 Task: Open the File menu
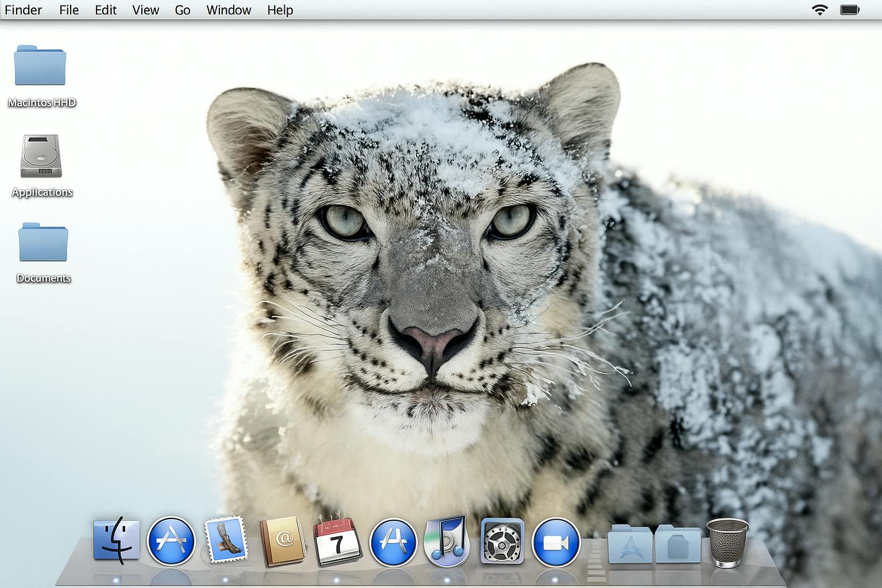coord(69,10)
